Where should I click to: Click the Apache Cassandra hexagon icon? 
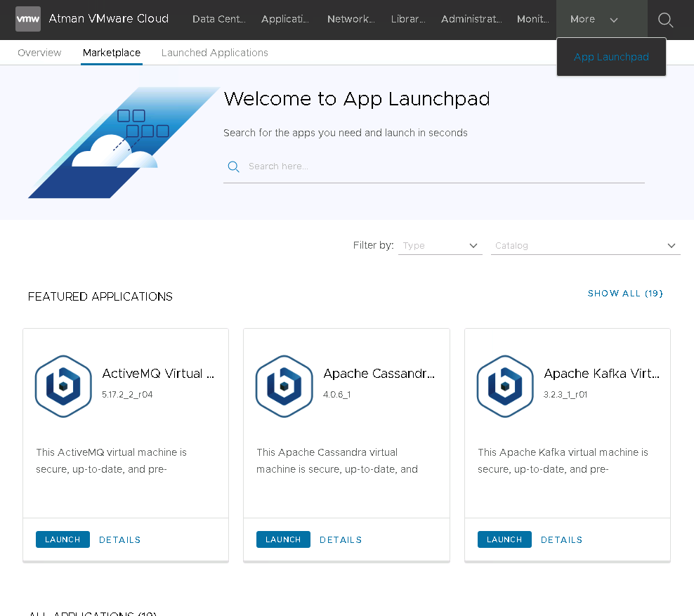click(x=284, y=386)
